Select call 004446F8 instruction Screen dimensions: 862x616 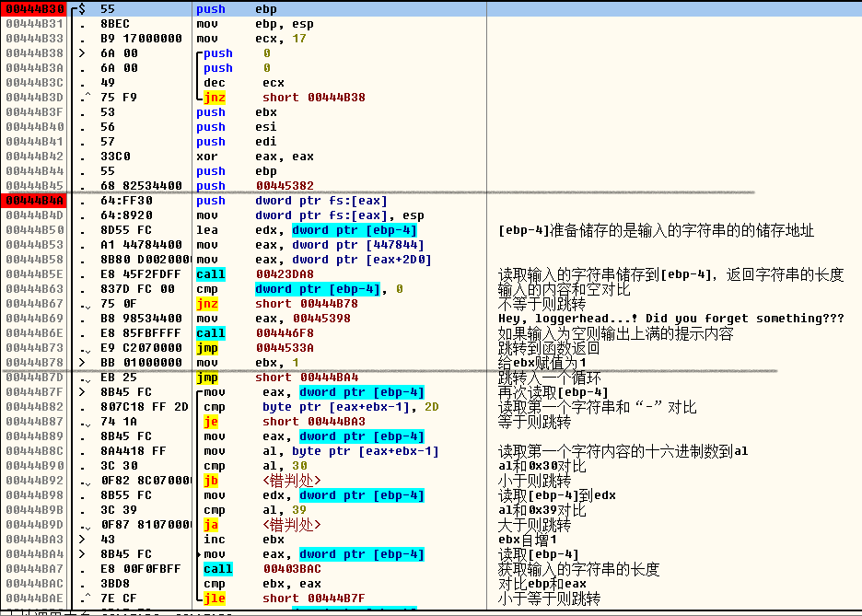[254, 333]
